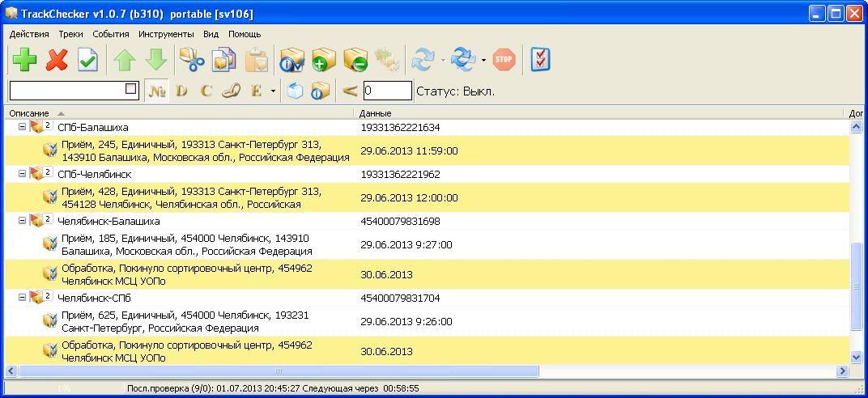The width and height of the screenshot is (868, 398).
Task: Toggle the D filter button
Action: tap(181, 91)
